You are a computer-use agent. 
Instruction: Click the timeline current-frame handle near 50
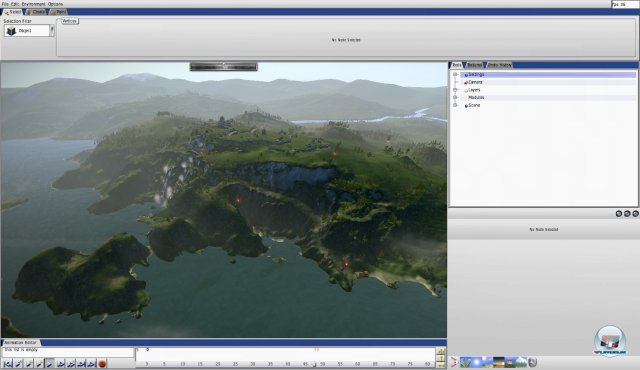314,365
